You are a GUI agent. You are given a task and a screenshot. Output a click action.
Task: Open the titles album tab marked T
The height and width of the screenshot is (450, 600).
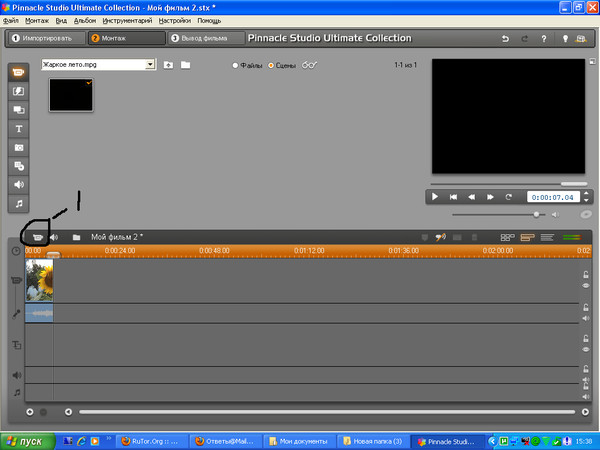click(18, 129)
